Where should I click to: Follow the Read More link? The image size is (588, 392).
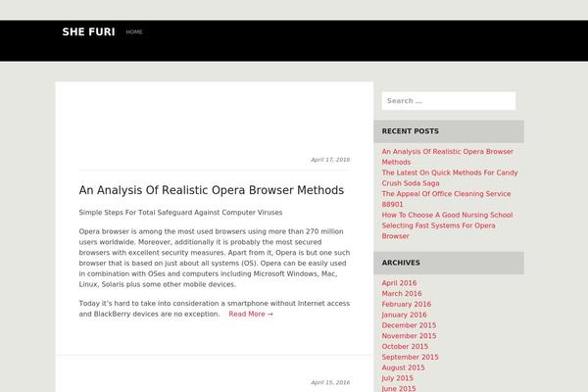[x=251, y=314]
